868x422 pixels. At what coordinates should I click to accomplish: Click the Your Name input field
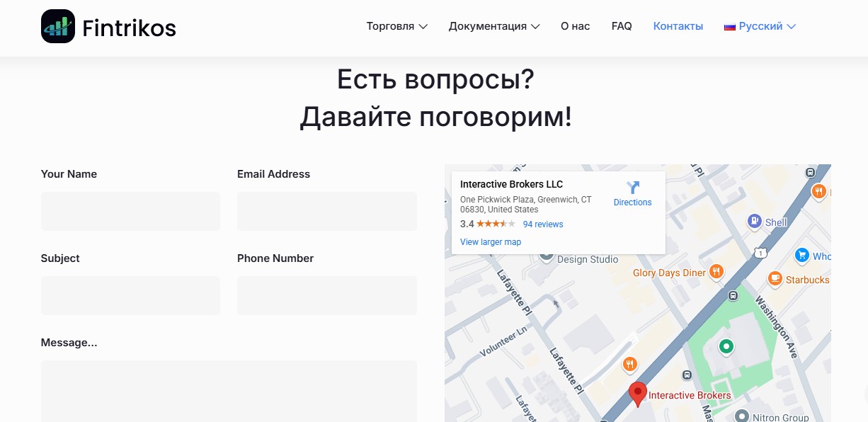pyautogui.click(x=130, y=211)
